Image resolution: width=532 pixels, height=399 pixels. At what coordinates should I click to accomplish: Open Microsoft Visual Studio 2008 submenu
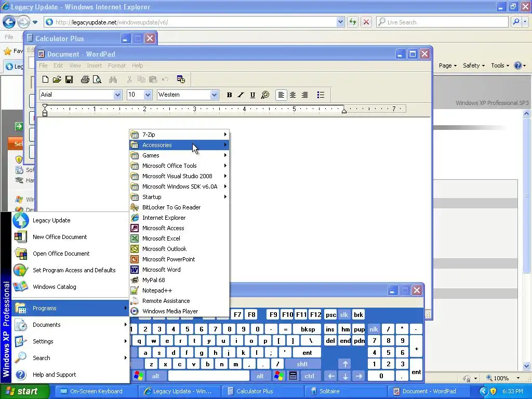[x=179, y=176]
